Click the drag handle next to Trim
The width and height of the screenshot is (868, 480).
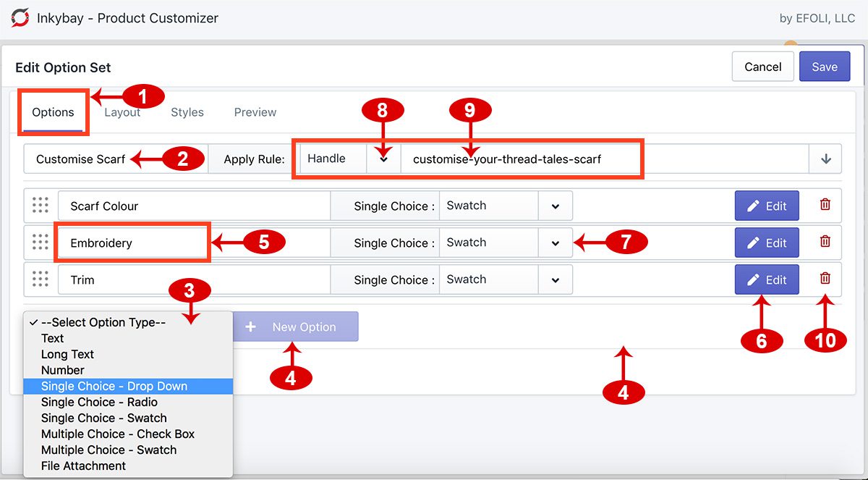(x=39, y=279)
